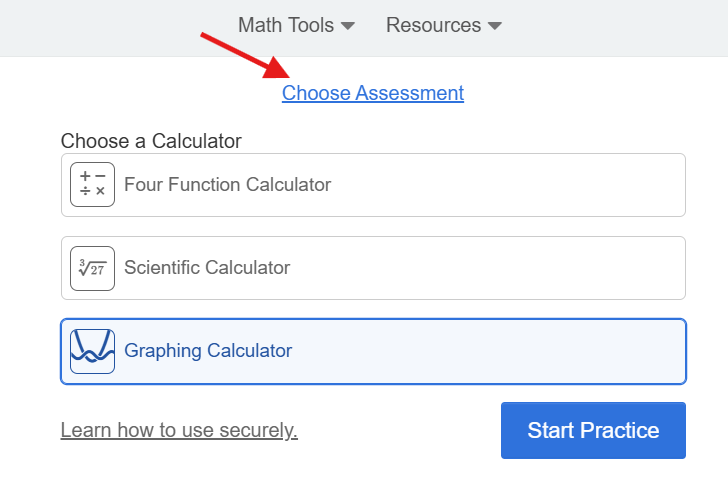Click the Choose a Calculator heading

(151, 141)
